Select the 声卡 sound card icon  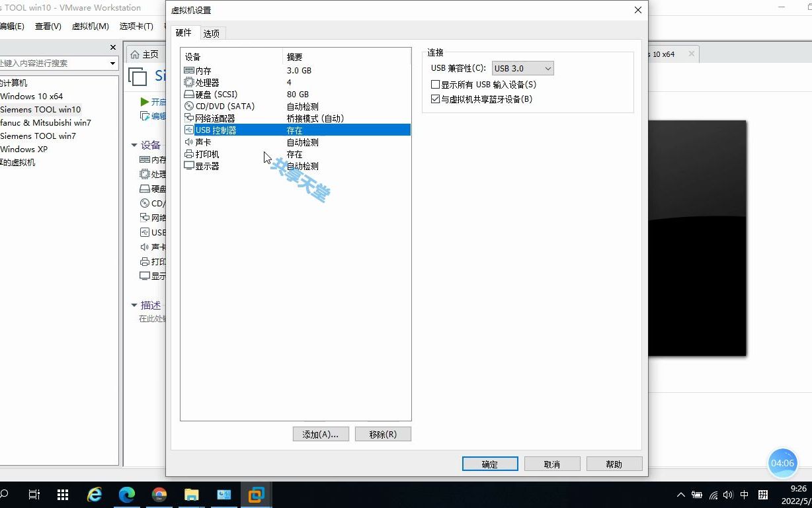coord(190,142)
